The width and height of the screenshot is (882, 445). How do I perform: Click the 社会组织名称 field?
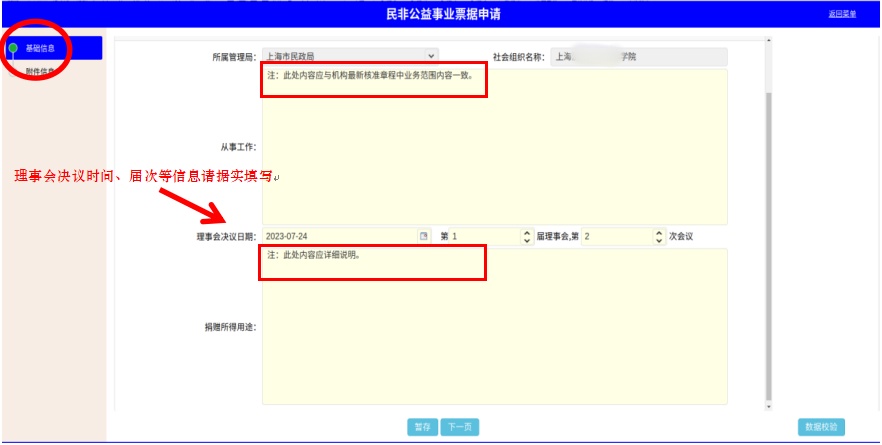point(638,57)
